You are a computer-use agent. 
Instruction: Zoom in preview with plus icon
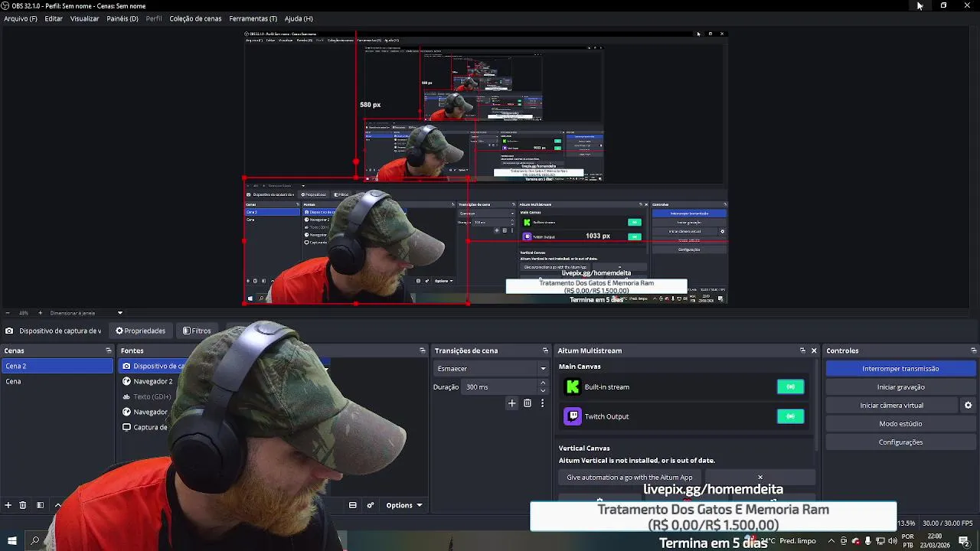(41, 312)
